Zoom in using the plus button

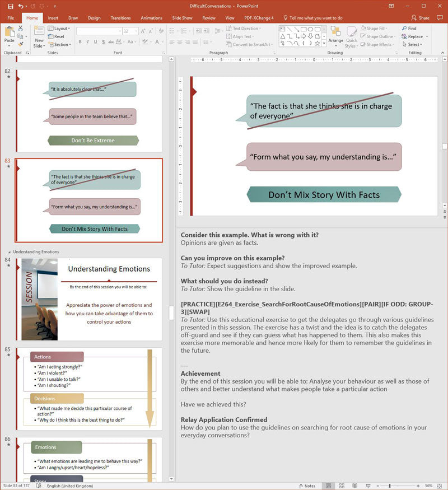418,486
